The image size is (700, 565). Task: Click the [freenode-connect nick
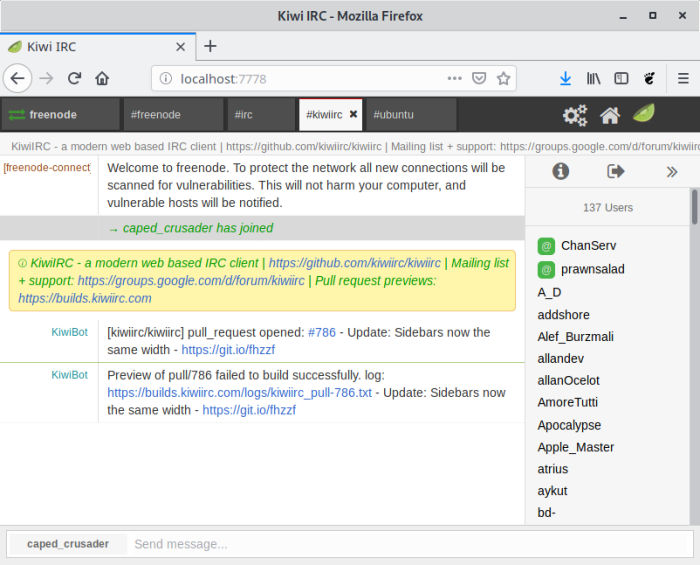click(x=47, y=168)
